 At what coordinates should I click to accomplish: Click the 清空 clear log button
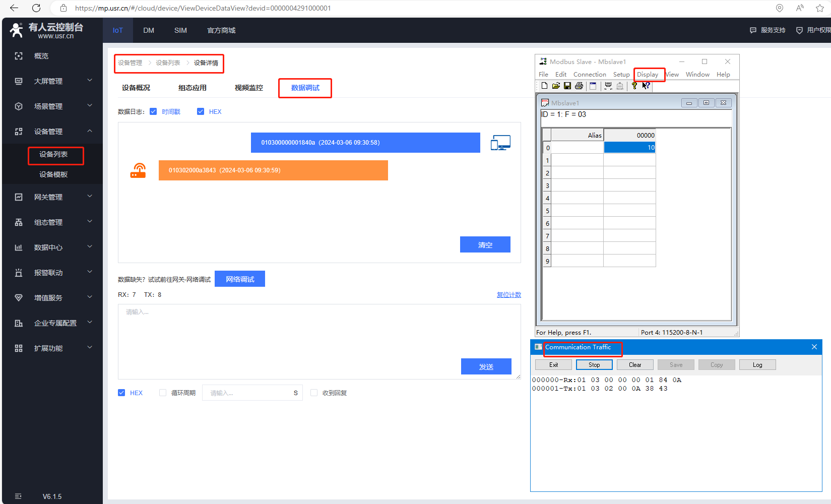click(x=485, y=244)
